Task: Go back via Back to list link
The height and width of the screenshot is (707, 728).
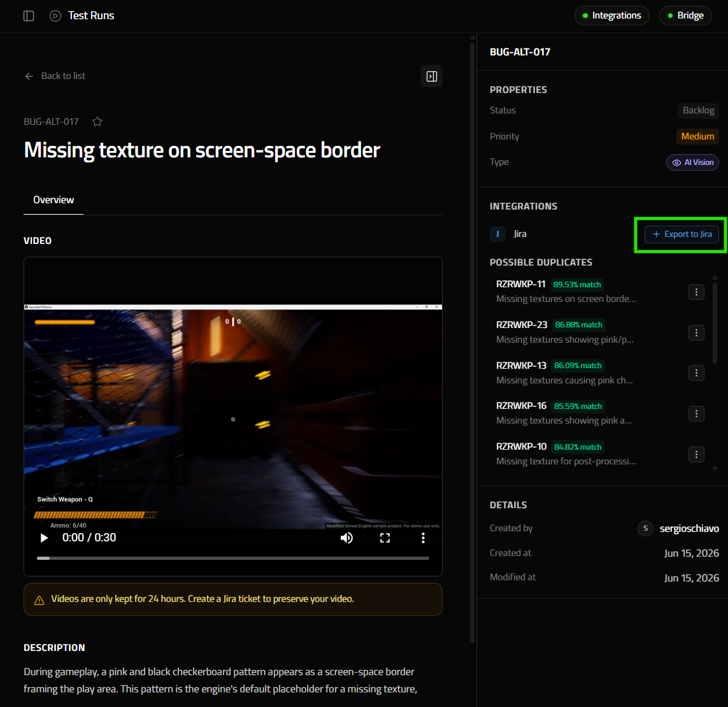Action: pos(55,76)
